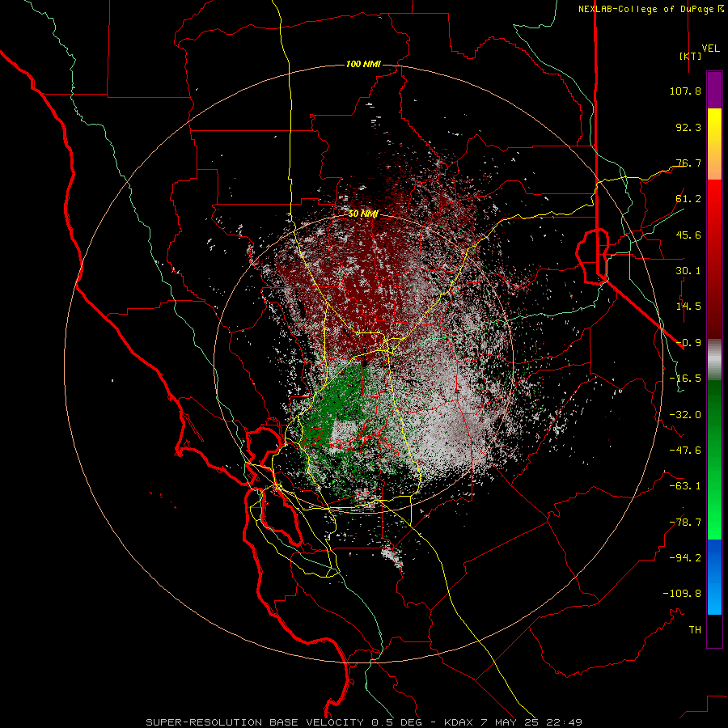The height and width of the screenshot is (728, 728).
Task: Select the 14.5 velocity scale value
Action: tap(688, 307)
